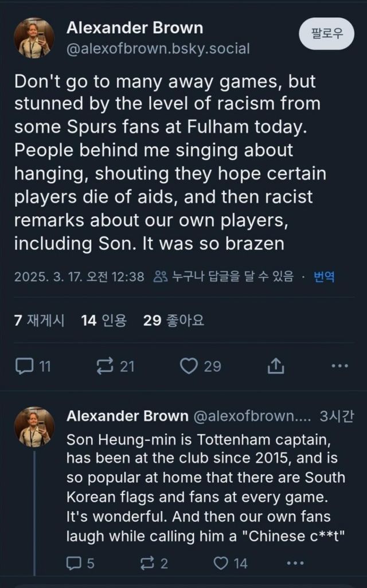Click the 누구나 답글을 달 수 있음 reply setting
367x588 pixels.
[x=224, y=277]
